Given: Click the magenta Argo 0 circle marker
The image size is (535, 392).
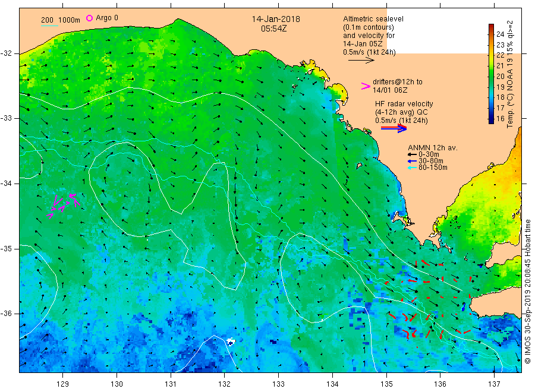Looking at the screenshot, I should click(89, 18).
